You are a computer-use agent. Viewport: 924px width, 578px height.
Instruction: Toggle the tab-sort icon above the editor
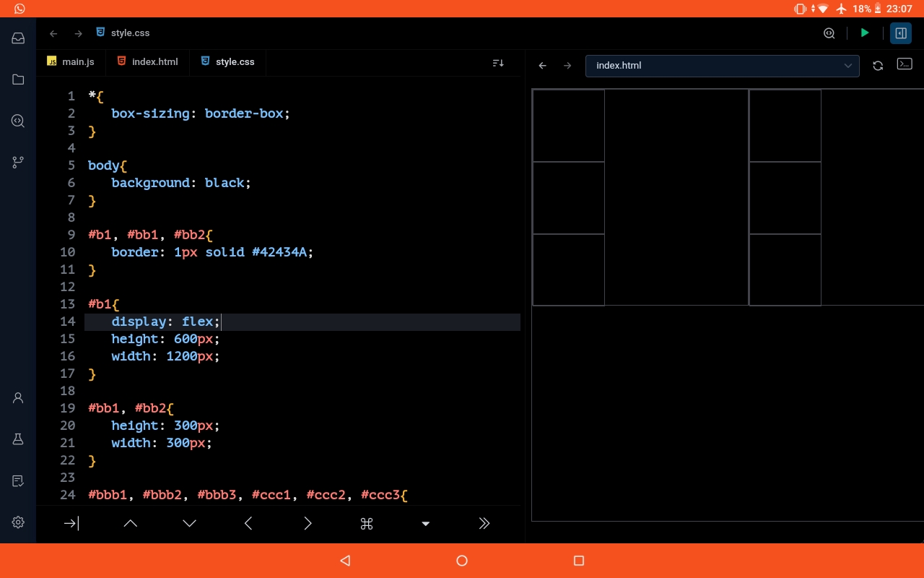(x=497, y=63)
